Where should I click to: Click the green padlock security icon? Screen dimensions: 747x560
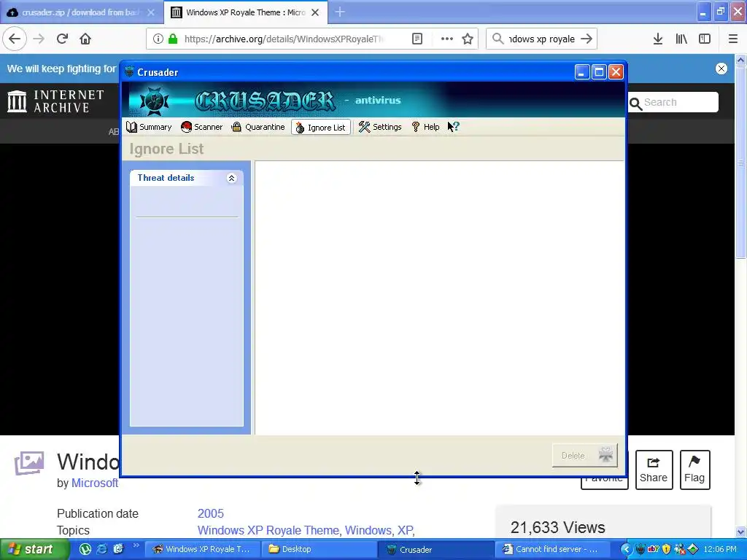click(172, 39)
